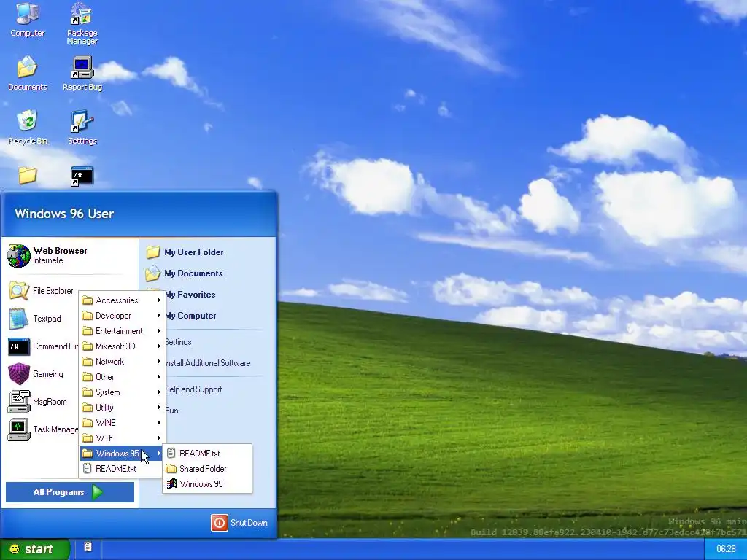The height and width of the screenshot is (560, 747).
Task: Expand the Accessories folder submenu
Action: [x=122, y=300]
